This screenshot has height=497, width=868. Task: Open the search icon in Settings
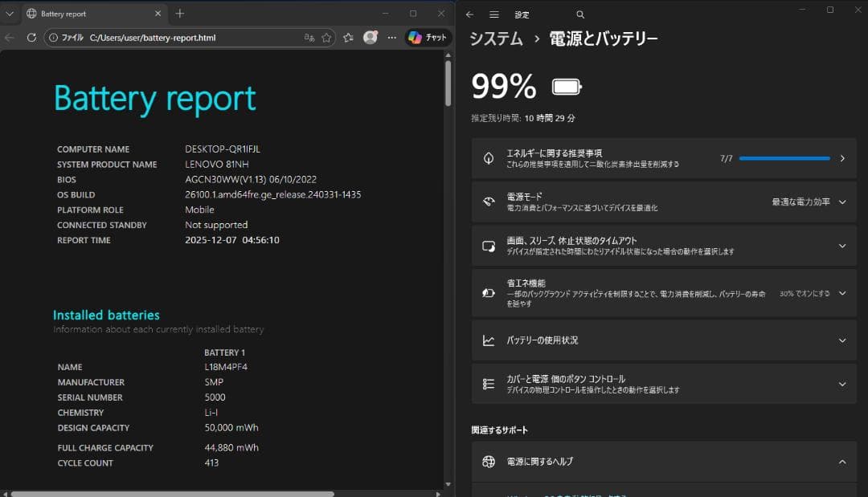coord(580,14)
